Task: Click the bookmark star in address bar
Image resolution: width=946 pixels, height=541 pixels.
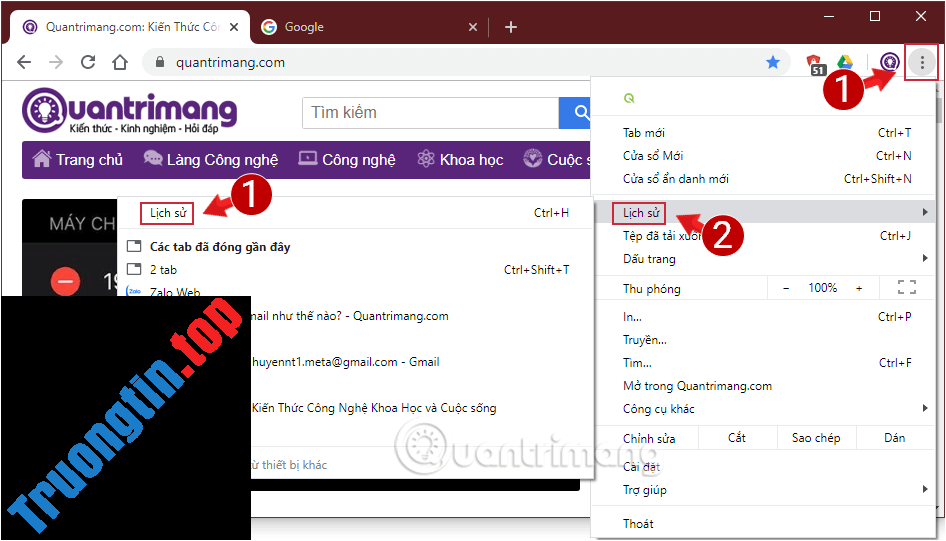Action: [x=773, y=62]
